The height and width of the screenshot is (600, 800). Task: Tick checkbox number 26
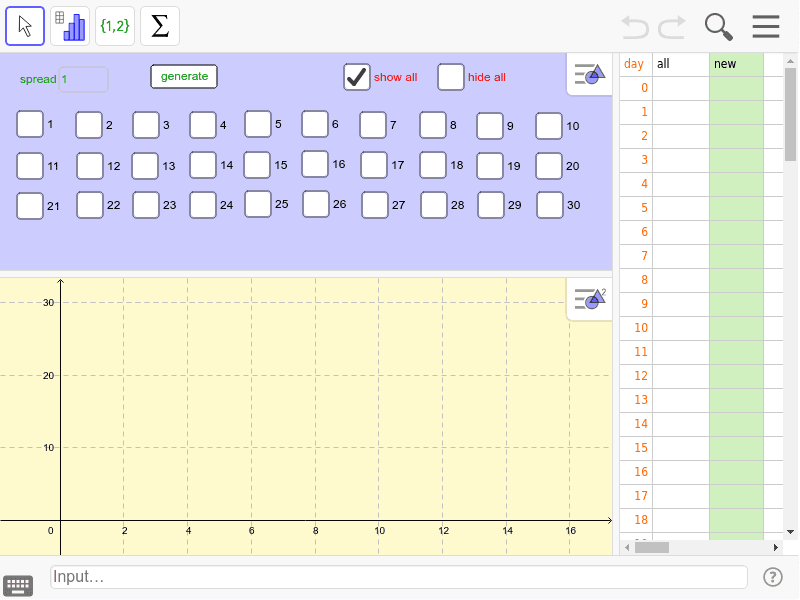coord(316,204)
